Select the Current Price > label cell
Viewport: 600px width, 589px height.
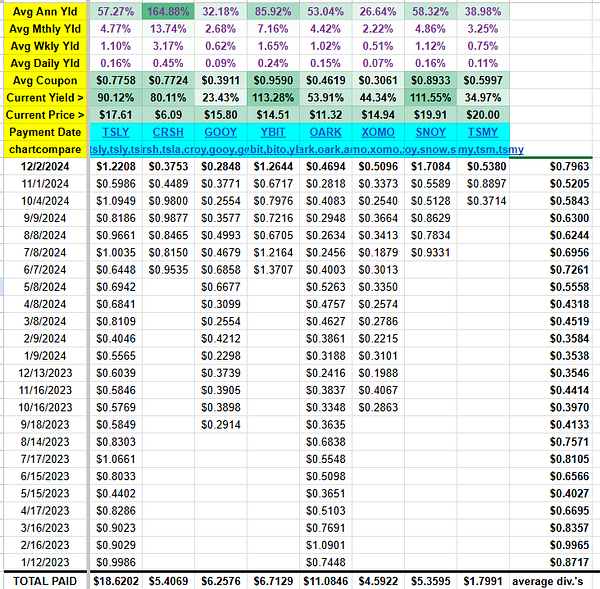(x=45, y=115)
